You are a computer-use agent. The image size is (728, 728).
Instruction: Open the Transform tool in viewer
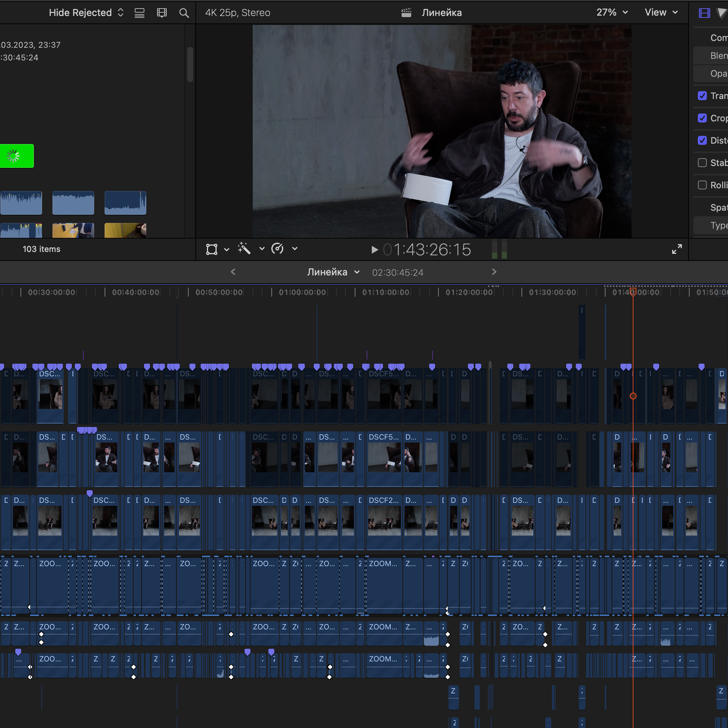click(x=212, y=249)
